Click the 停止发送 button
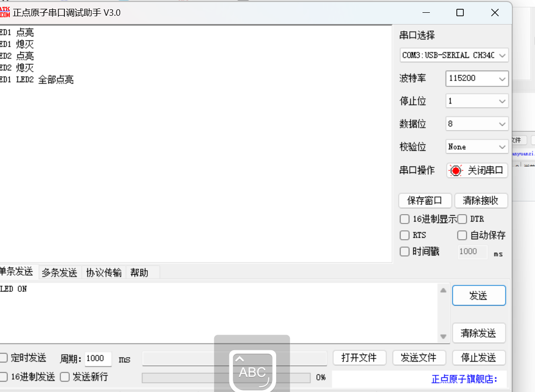 click(479, 358)
